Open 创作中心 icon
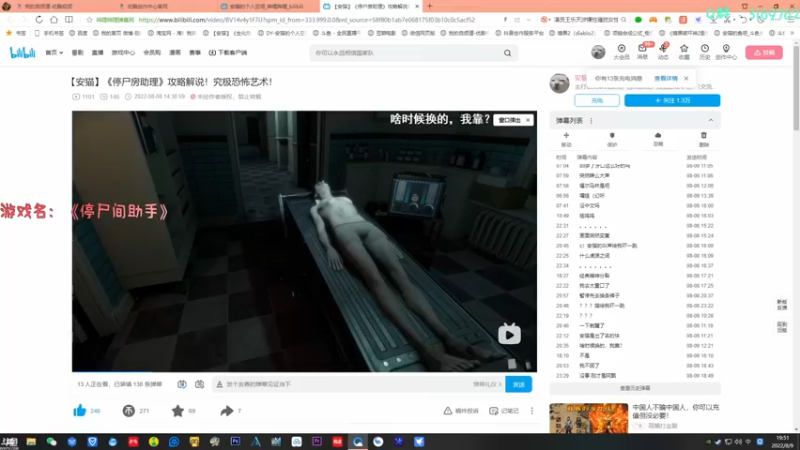The width and height of the screenshot is (800, 450). tap(726, 52)
